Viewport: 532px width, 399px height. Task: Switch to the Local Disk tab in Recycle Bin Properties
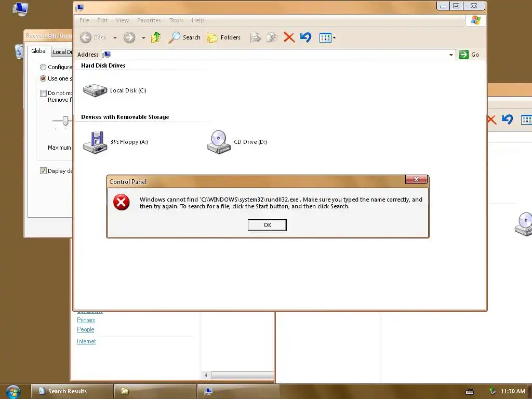pyautogui.click(x=62, y=52)
